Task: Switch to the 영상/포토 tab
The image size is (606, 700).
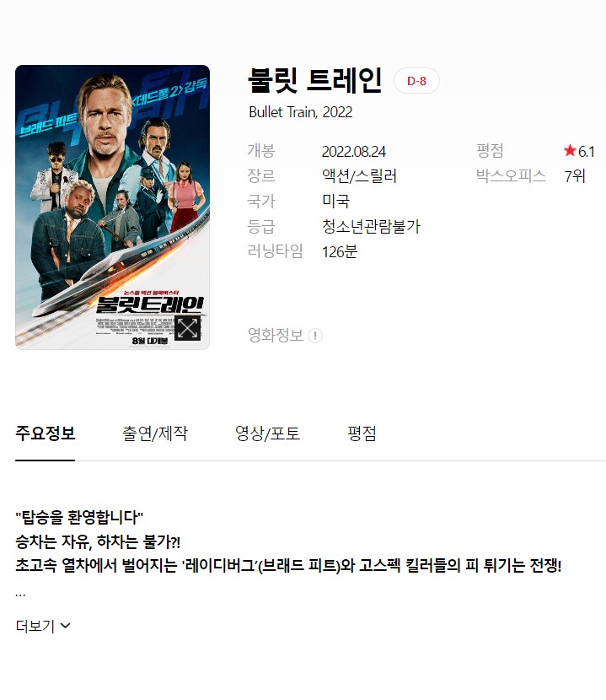Action: (x=267, y=433)
